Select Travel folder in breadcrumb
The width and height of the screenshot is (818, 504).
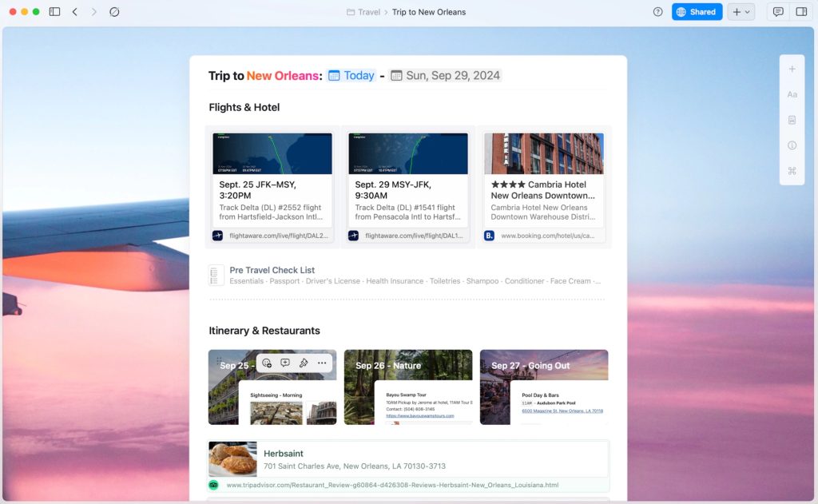click(363, 12)
